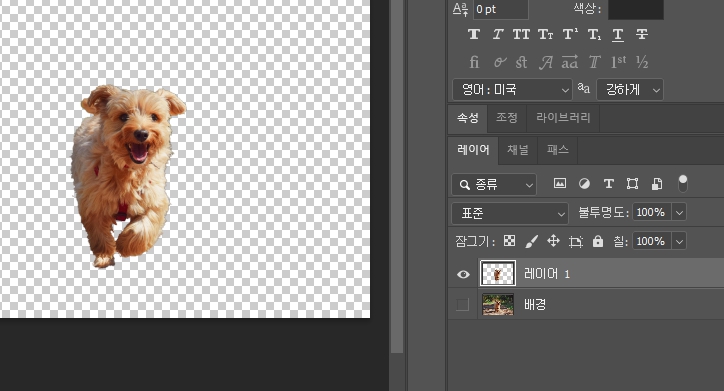Enable contextual alternates icon
The image size is (724, 391).
[x=499, y=62]
